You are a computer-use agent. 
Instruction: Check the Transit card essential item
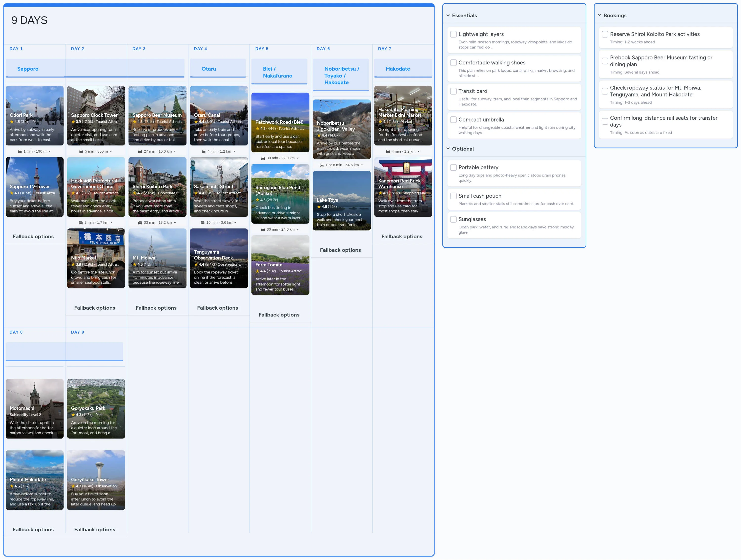point(453,91)
